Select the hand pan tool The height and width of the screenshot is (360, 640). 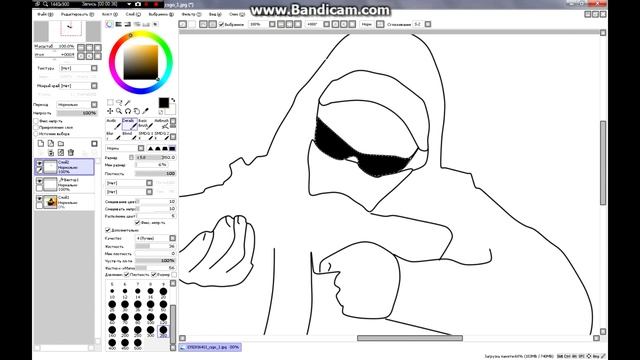pyautogui.click(x=137, y=111)
